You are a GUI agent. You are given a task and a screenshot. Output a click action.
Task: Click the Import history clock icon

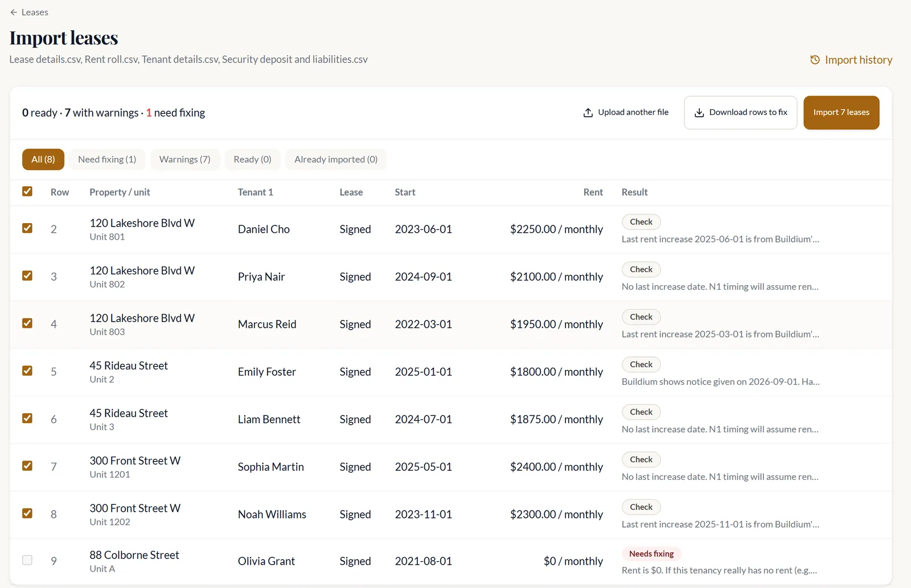click(x=815, y=60)
